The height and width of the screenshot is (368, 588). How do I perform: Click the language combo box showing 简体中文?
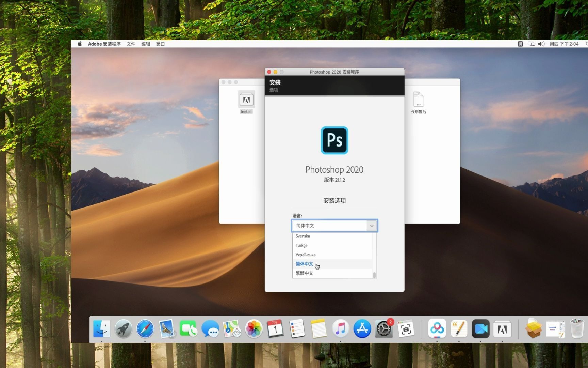pyautogui.click(x=334, y=226)
